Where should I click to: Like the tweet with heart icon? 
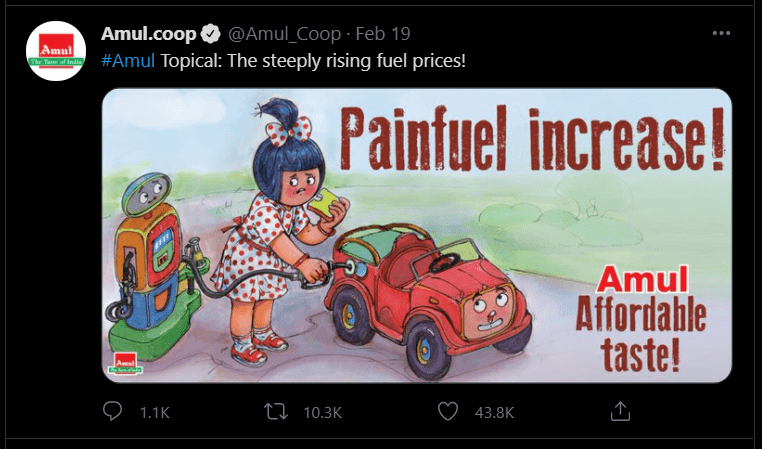[448, 412]
